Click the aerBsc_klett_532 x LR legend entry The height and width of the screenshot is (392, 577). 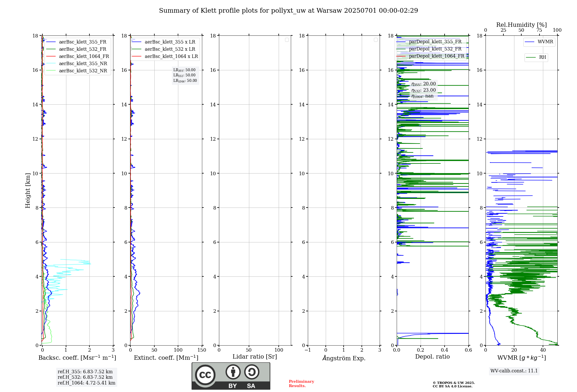[164, 49]
